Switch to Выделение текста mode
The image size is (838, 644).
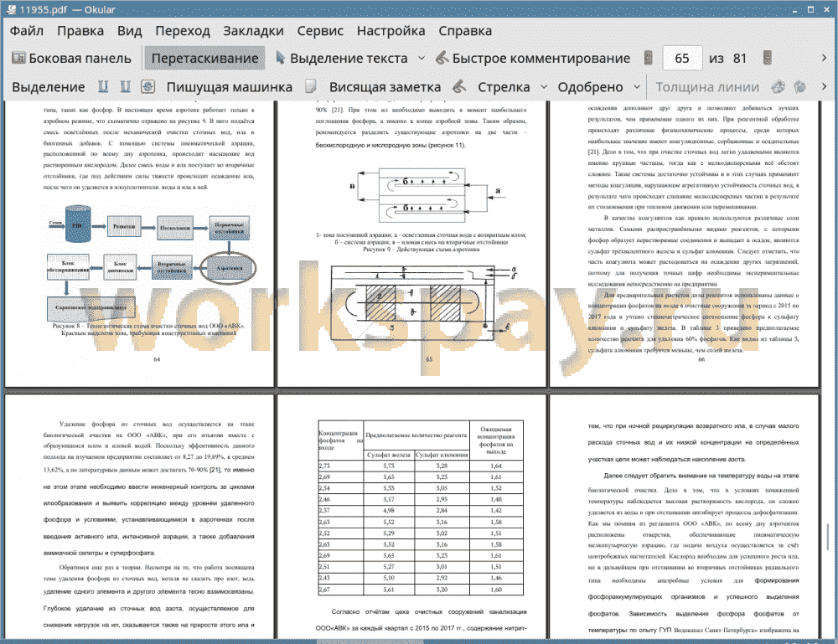coord(342,59)
